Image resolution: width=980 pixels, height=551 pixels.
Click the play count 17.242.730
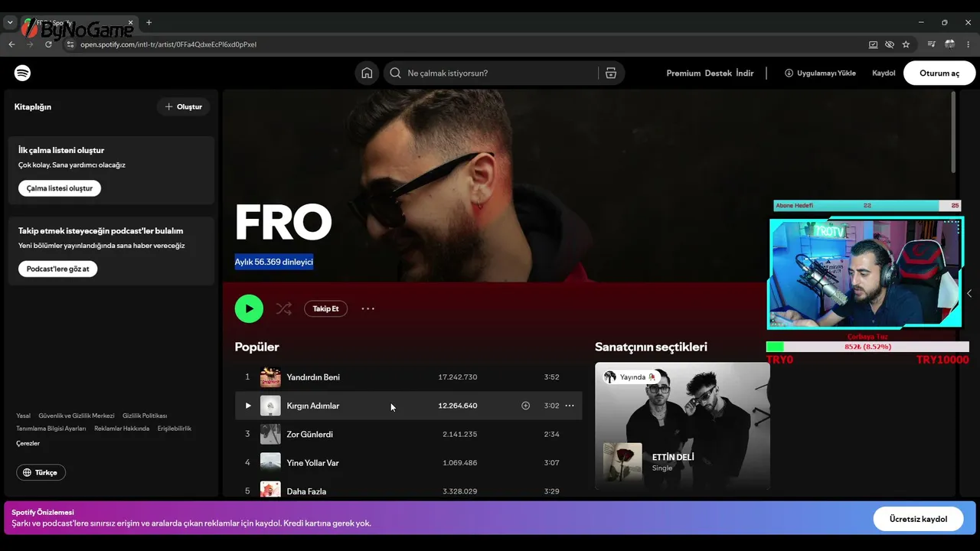[x=458, y=377]
